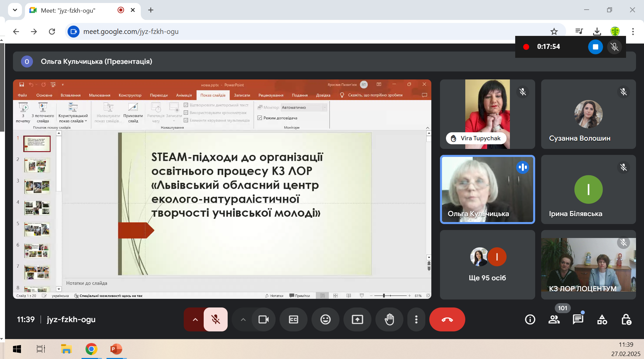Open meeting details info icon
This screenshot has width=644, height=359.
pos(530,319)
